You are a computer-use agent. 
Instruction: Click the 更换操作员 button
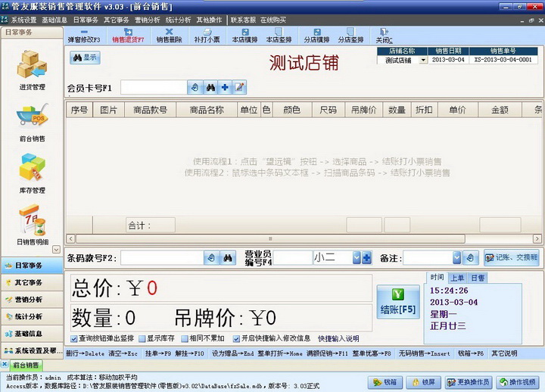469,382
